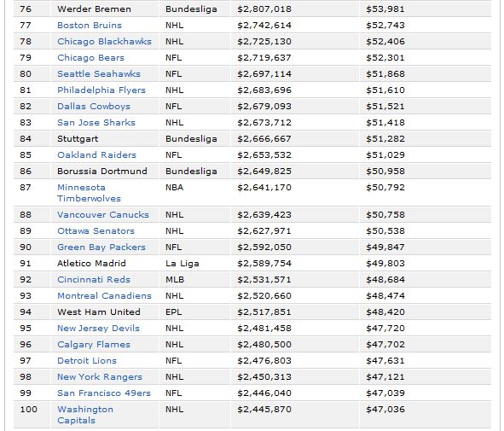Open the Minnesota Timberwolves link
Screen dimensions: 504x431
(89, 193)
